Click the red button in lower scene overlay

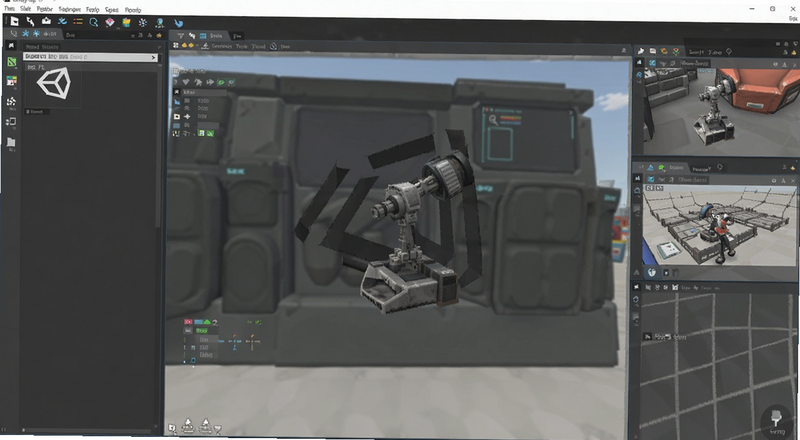[188, 322]
